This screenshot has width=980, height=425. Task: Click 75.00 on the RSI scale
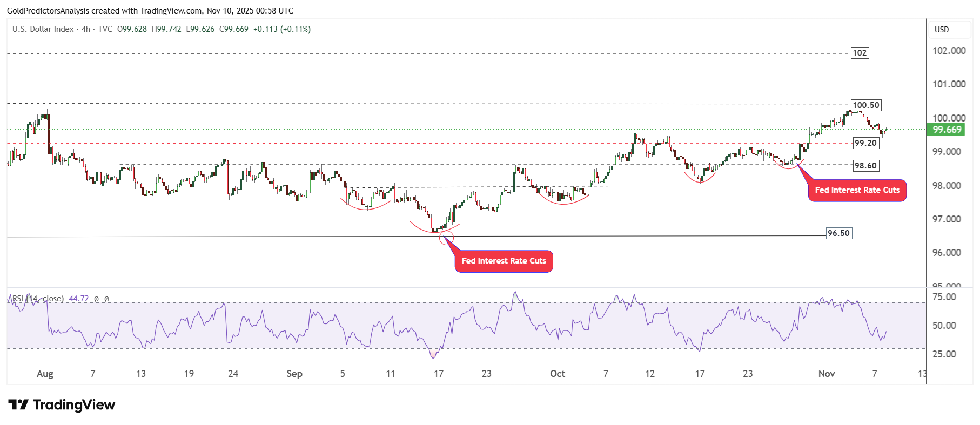click(944, 297)
